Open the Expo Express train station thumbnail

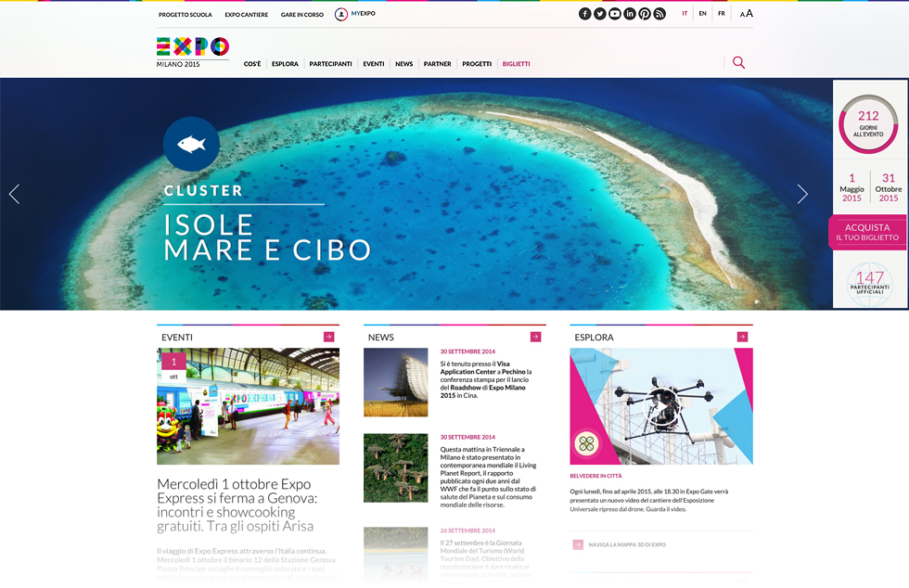tap(249, 406)
